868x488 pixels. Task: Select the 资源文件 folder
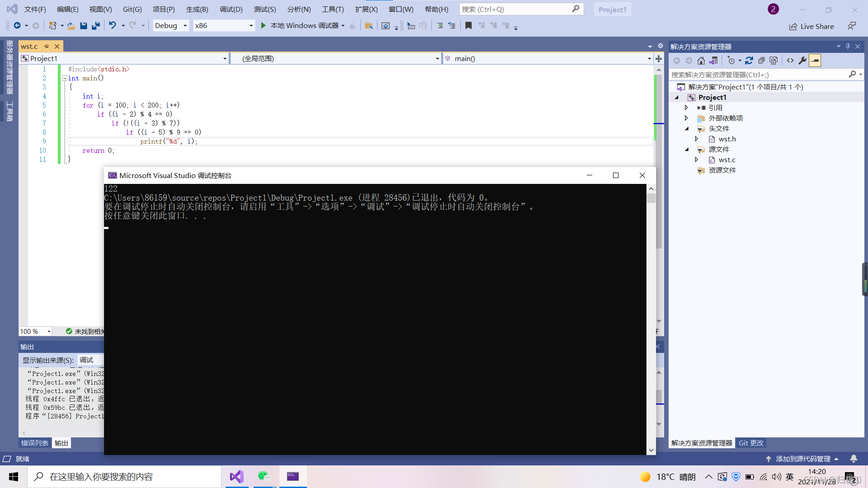coord(722,170)
